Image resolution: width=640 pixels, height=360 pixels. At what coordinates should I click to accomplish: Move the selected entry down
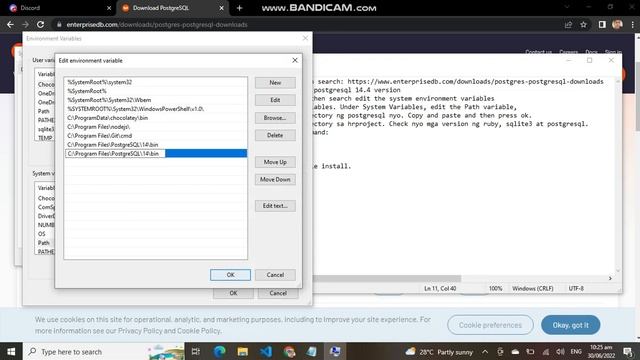275,180
